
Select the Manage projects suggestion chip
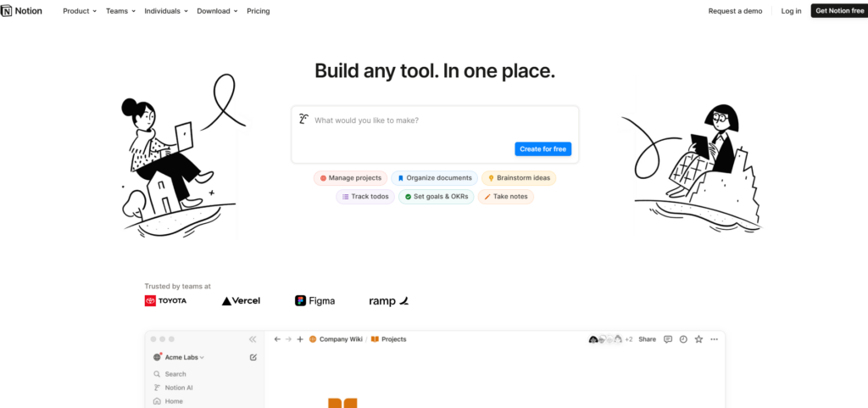[x=350, y=178]
